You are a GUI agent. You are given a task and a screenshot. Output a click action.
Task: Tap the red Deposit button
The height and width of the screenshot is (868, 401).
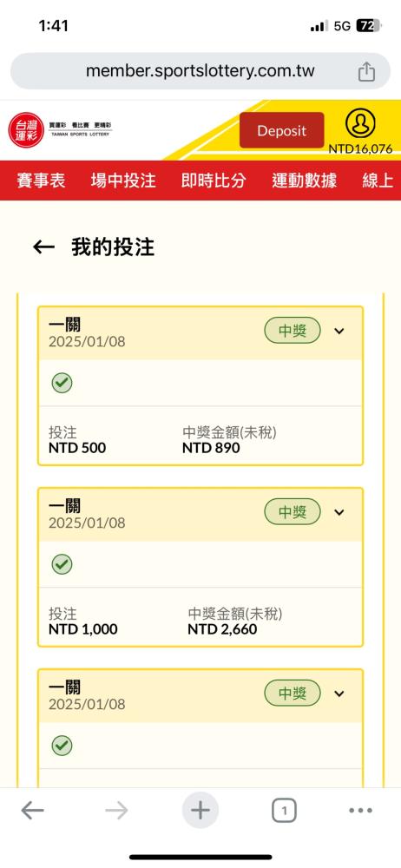[281, 130]
